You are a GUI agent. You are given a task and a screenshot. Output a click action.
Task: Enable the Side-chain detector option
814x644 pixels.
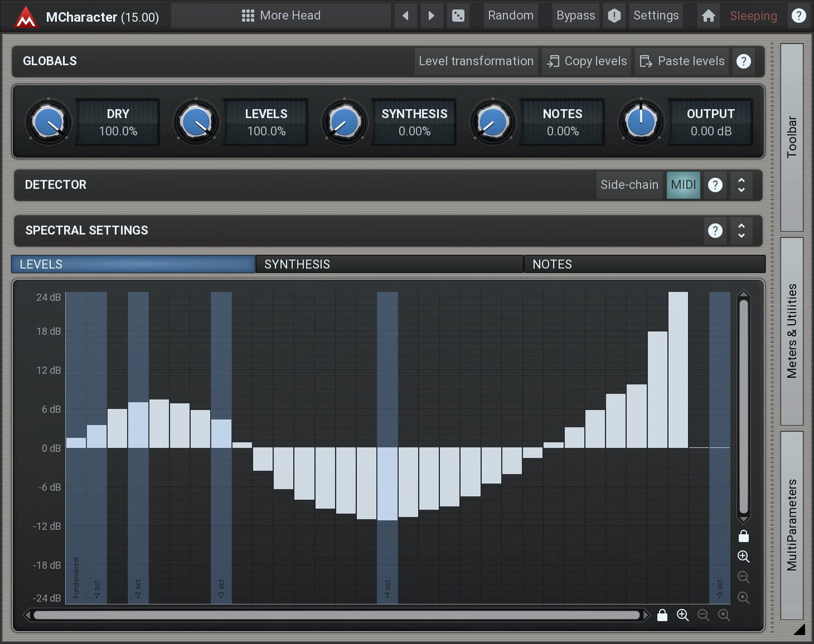tap(629, 185)
